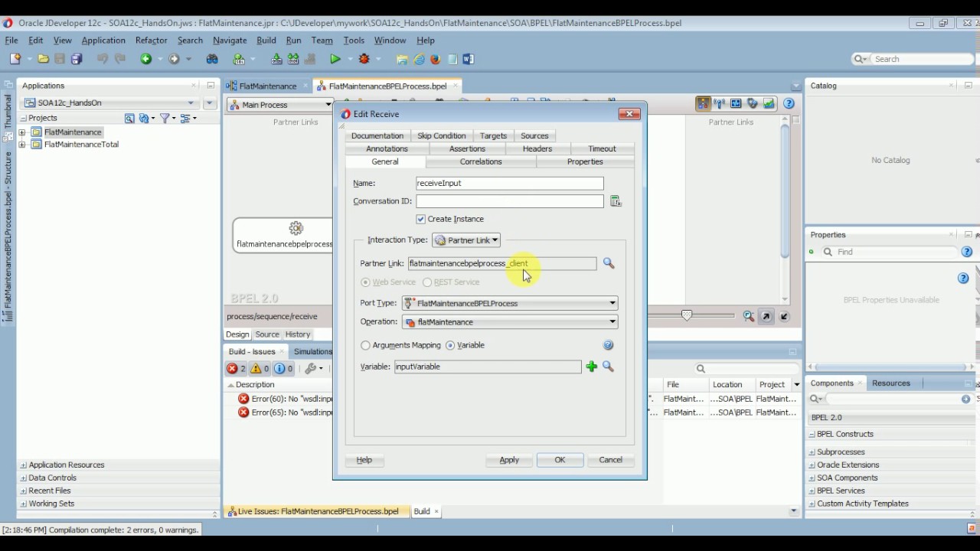980x551 pixels.
Task: Toggle the Create Instance checkbox
Action: point(420,219)
